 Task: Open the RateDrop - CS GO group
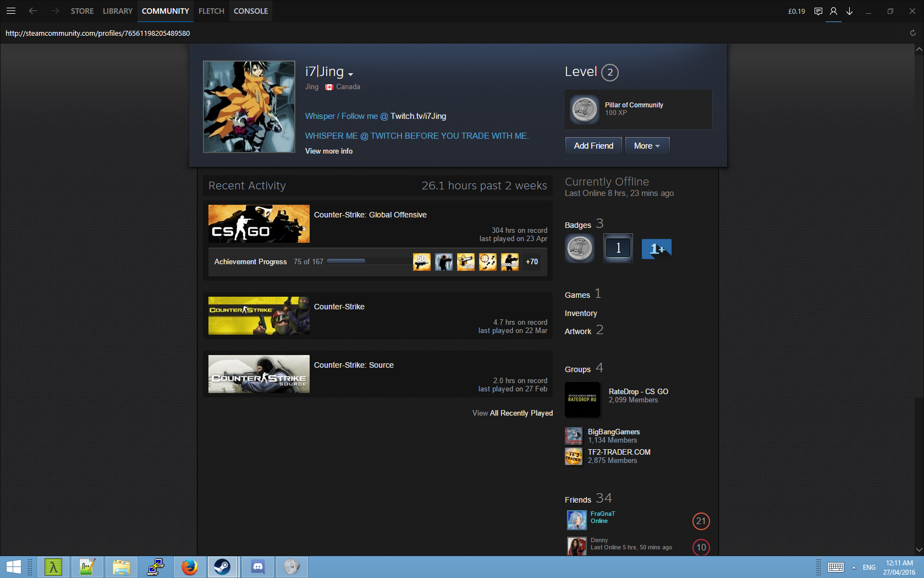(x=638, y=392)
